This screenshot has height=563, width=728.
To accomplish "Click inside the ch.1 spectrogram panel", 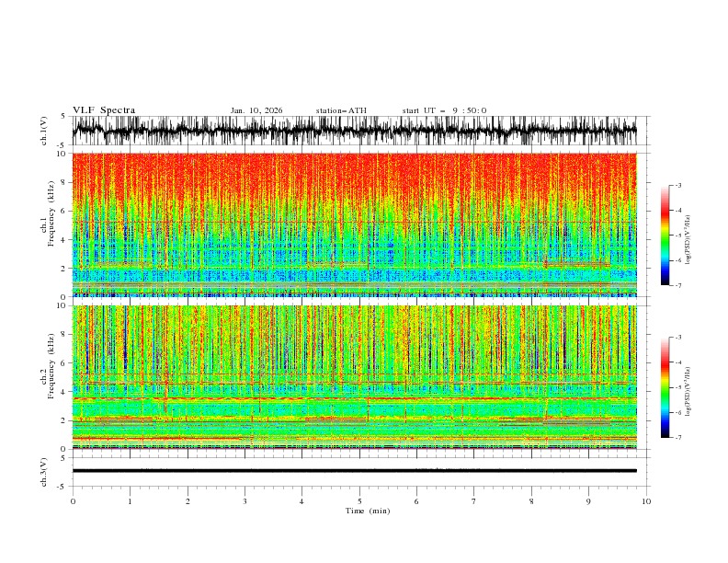I will [354, 224].
